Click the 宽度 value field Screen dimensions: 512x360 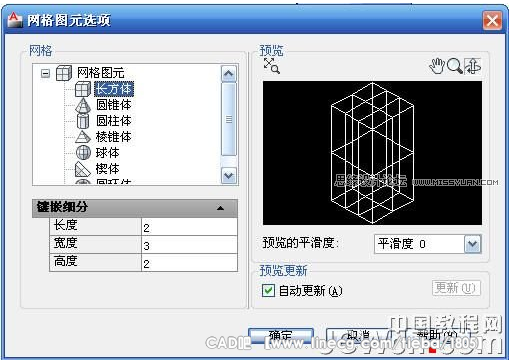(x=189, y=245)
